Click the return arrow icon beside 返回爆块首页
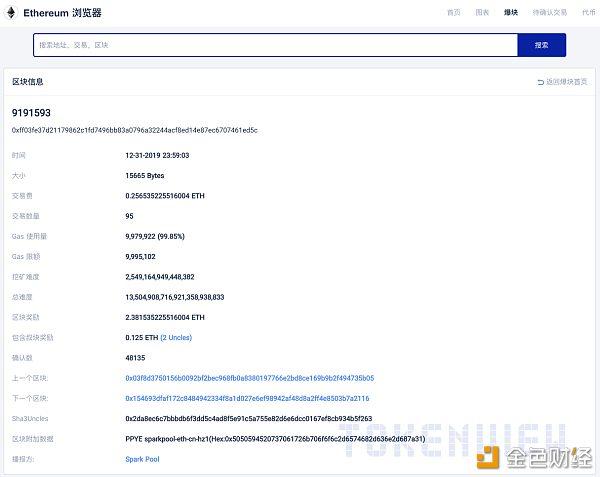Viewport: 600px width, 477px height. (540, 82)
